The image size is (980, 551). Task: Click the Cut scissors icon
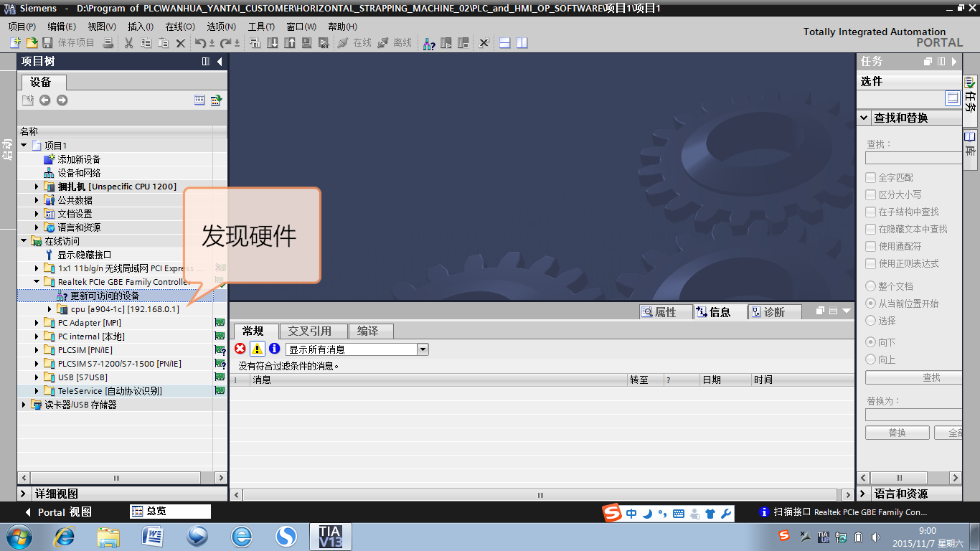click(129, 43)
